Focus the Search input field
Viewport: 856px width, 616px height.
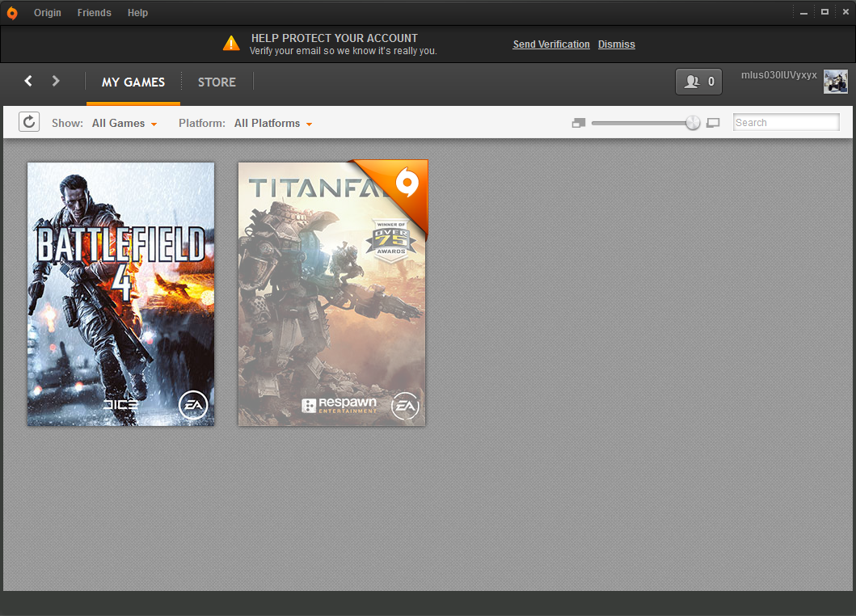pyautogui.click(x=786, y=122)
